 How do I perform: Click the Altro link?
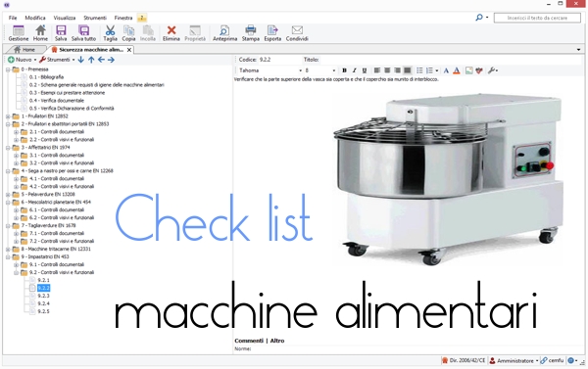point(277,341)
